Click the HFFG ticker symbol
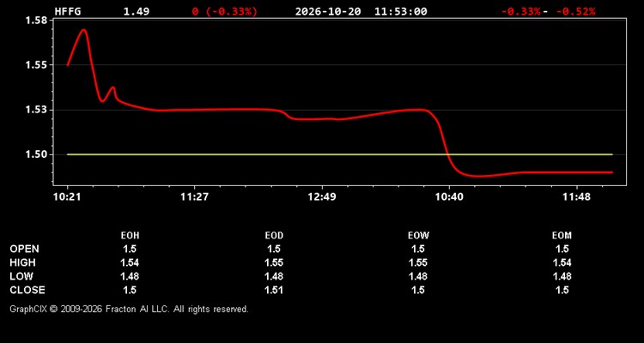644x343 pixels. tap(68, 11)
